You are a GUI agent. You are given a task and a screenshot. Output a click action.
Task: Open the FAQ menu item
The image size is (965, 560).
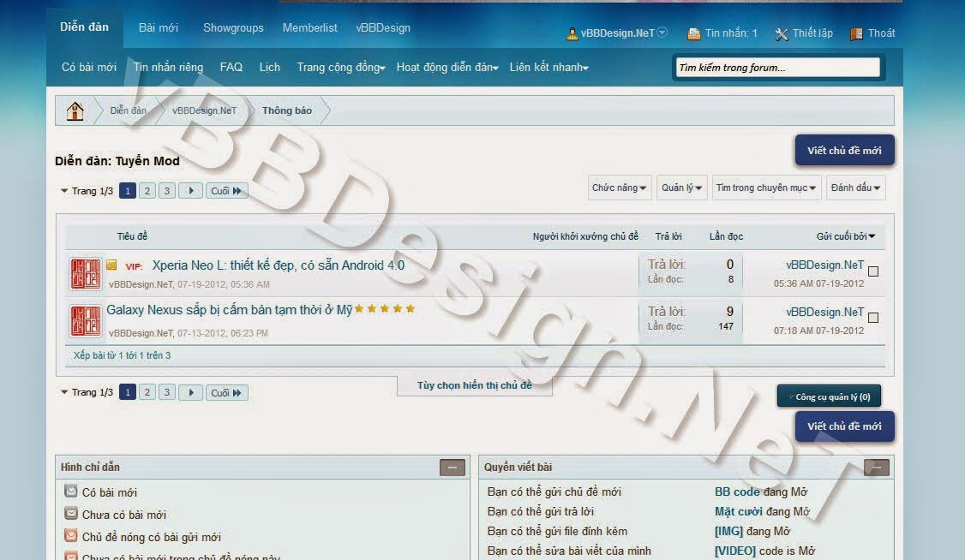(231, 68)
